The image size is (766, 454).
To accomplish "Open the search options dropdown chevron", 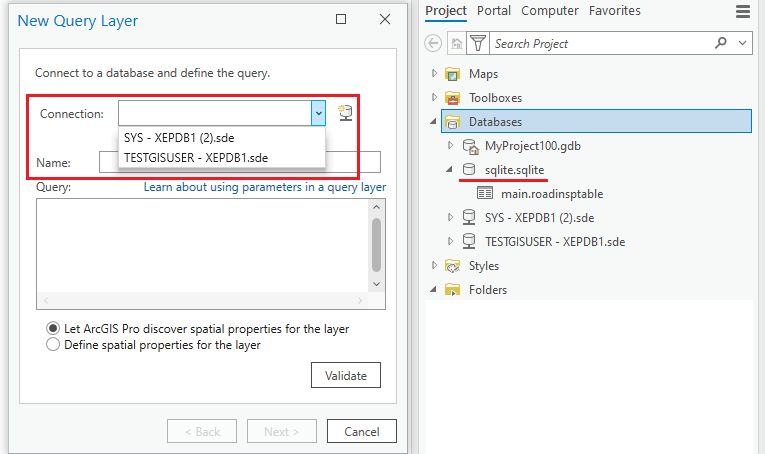I will [x=743, y=43].
